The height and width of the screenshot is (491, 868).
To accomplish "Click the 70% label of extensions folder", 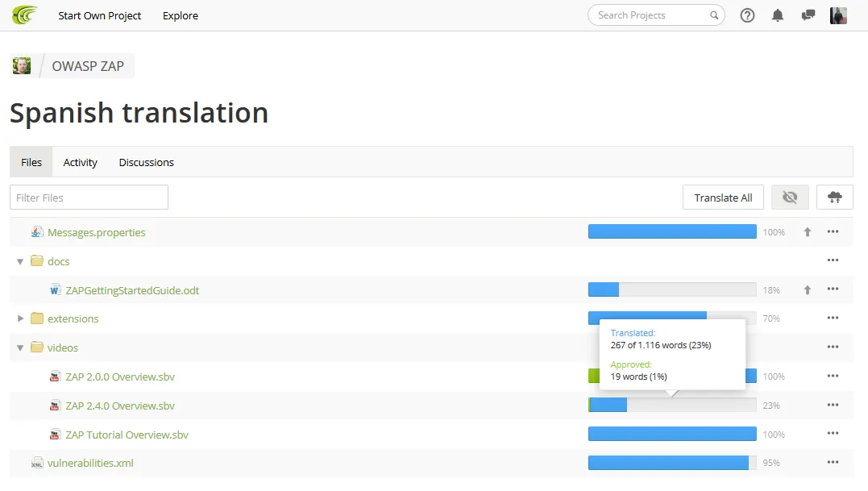I will [771, 318].
